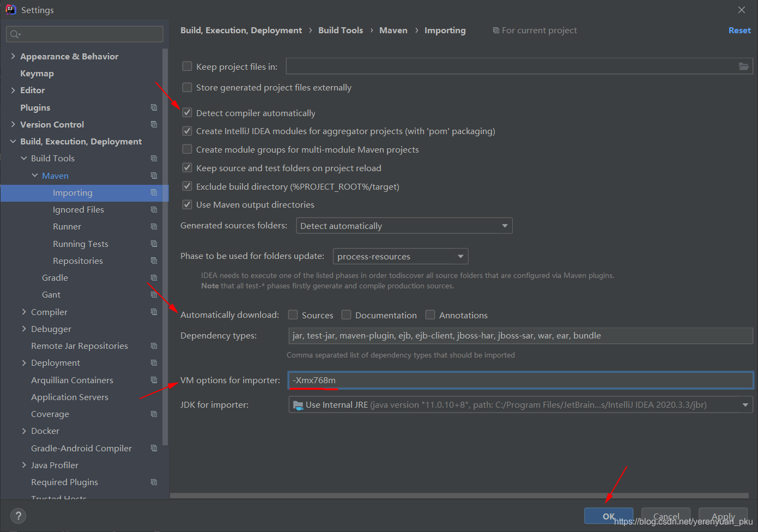The height and width of the screenshot is (532, 758).
Task: Expand Appearance & Behavior section
Action: 13,56
